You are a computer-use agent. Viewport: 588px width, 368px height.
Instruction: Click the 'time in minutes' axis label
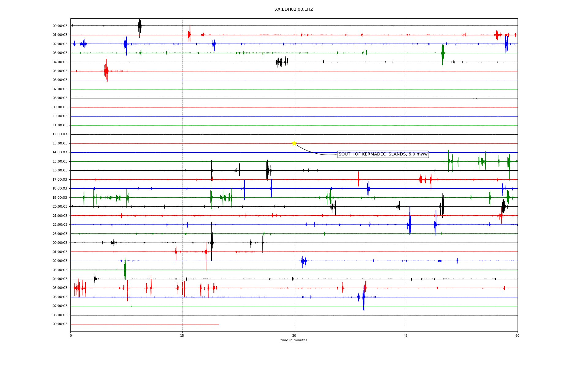pyautogui.click(x=294, y=340)
